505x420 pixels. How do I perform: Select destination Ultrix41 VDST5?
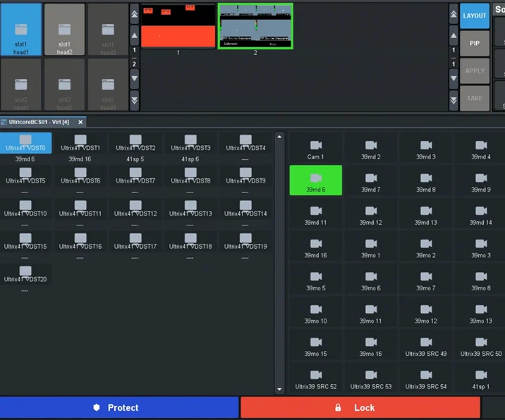[25, 176]
